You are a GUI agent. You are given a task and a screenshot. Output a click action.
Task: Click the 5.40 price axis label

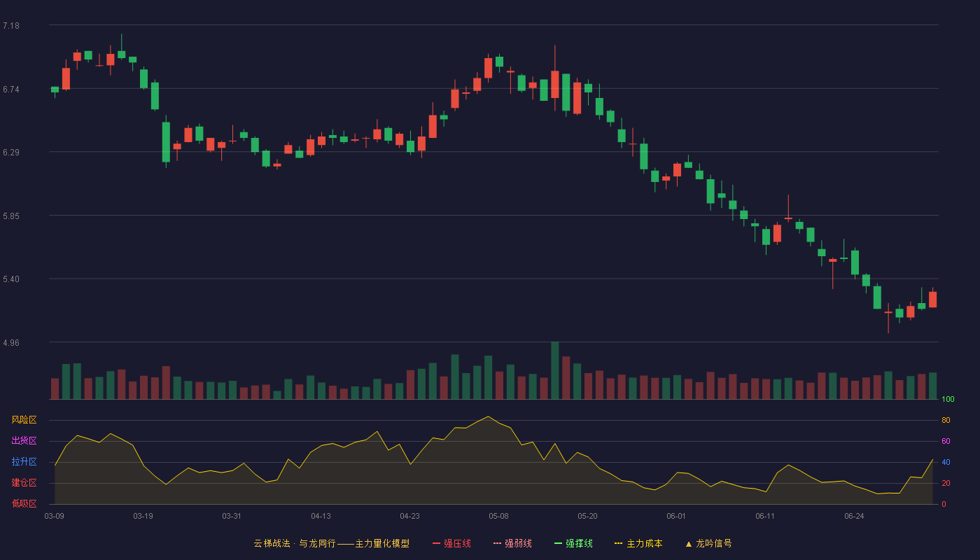[x=11, y=279]
